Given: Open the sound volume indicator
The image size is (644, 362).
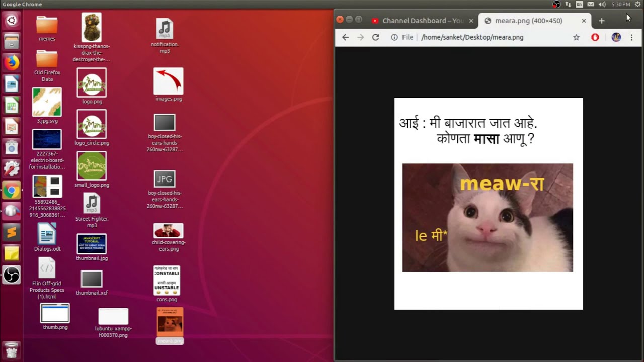Looking at the screenshot, I should pyautogui.click(x=602, y=4).
